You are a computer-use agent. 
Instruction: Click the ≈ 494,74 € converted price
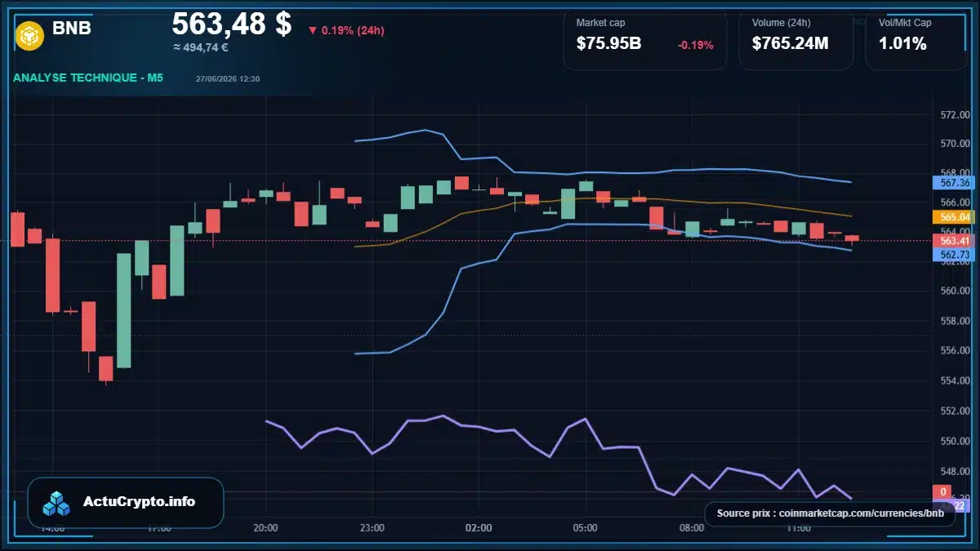(x=201, y=47)
